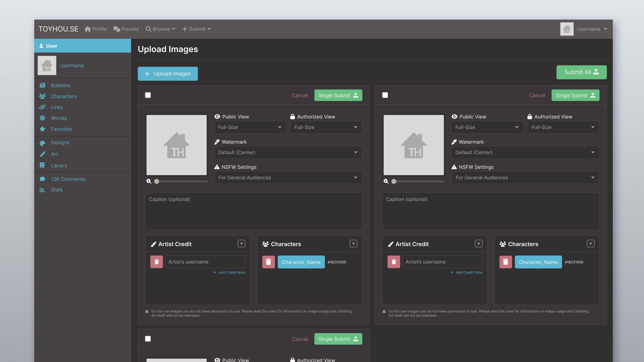The image size is (644, 362).
Task: Click the Links chain icon in sidebar
Action: (42, 107)
